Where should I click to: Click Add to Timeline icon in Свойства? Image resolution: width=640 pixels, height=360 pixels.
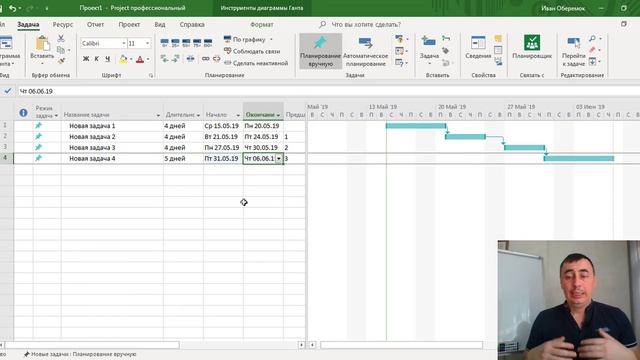click(x=498, y=62)
